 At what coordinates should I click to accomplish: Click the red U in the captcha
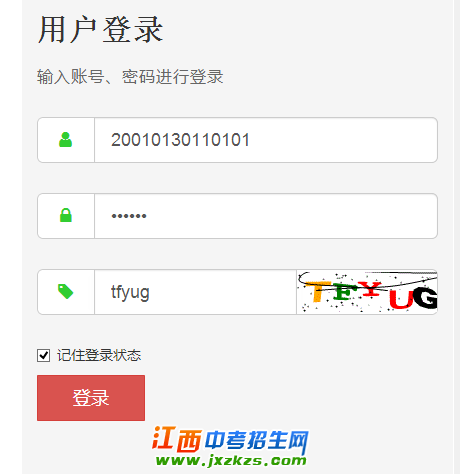click(x=401, y=300)
